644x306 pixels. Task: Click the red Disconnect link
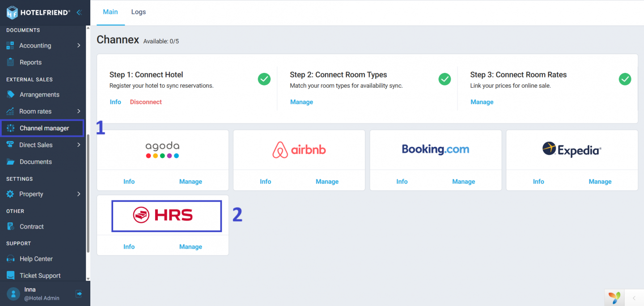(146, 102)
